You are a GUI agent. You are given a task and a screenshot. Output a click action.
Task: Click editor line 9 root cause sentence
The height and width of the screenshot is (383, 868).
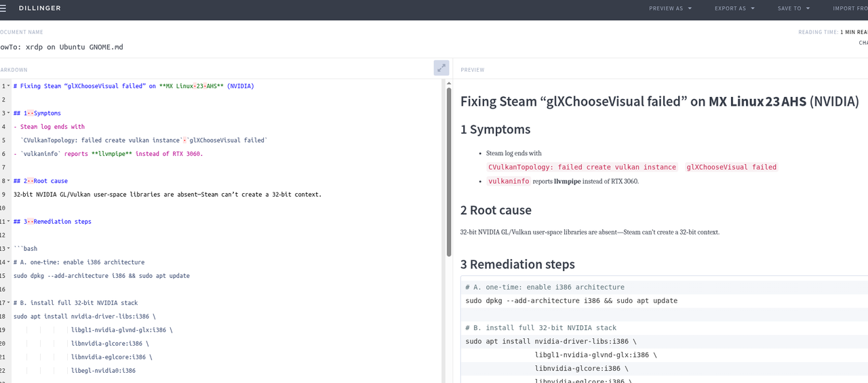[x=167, y=195]
